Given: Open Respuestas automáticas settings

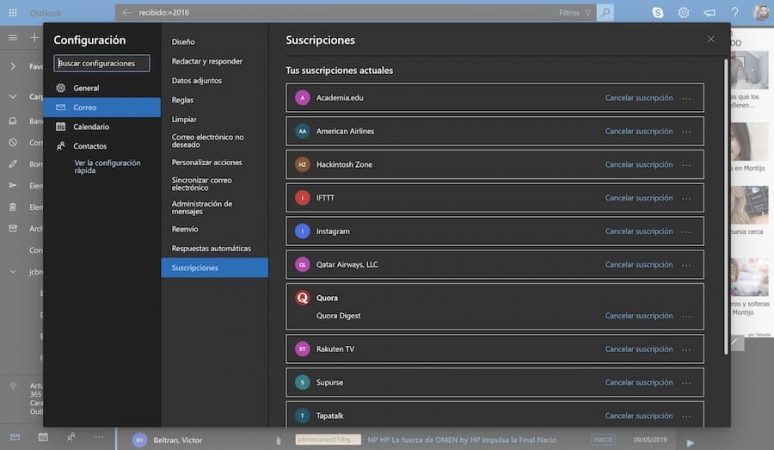Looking at the screenshot, I should 211,248.
